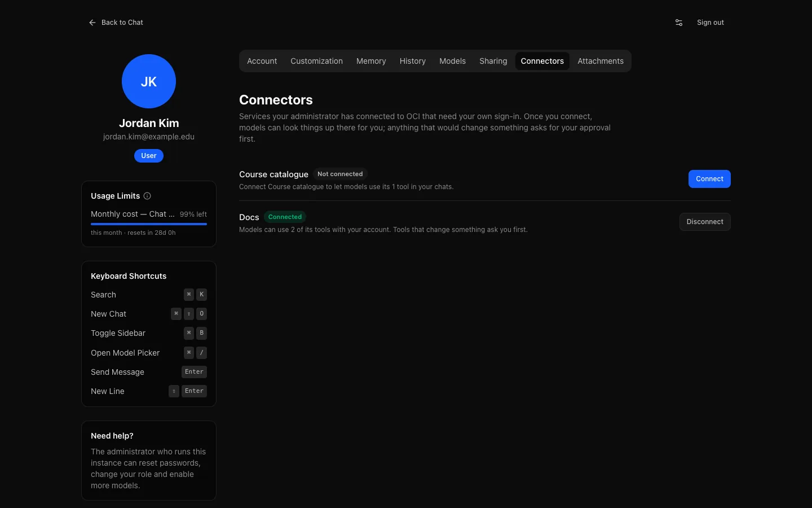Click the resets in 28d 0h text

[x=152, y=233]
